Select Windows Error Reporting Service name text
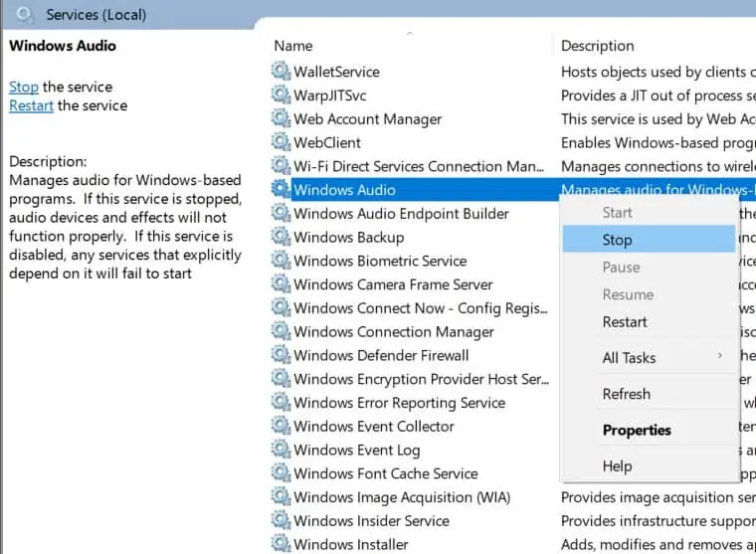 pyautogui.click(x=399, y=403)
